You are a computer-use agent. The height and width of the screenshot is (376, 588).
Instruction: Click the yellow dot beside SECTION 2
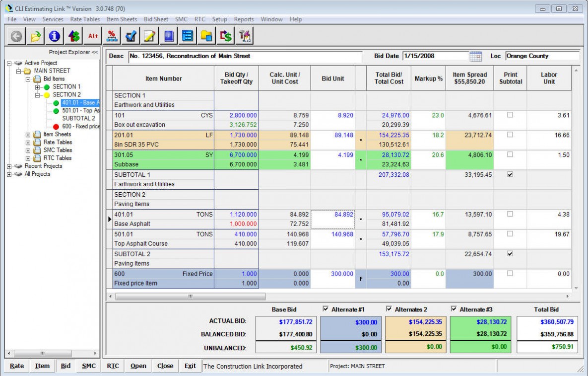(47, 95)
